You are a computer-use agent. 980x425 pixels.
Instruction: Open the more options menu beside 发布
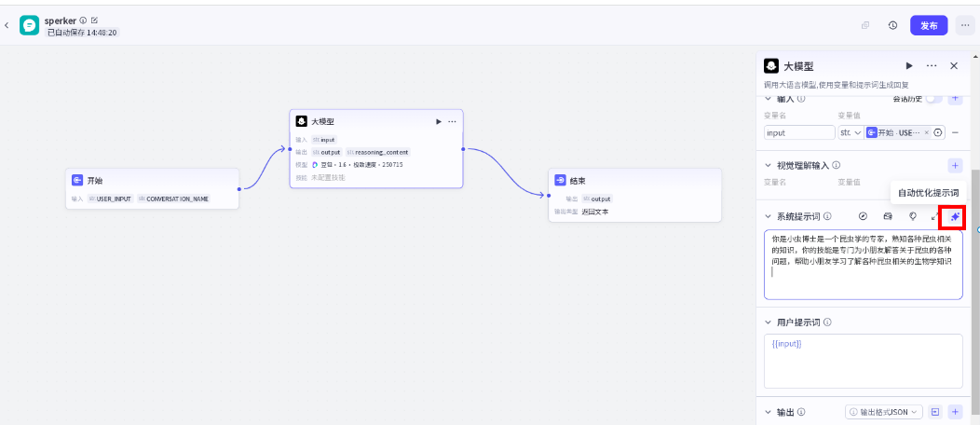click(964, 25)
